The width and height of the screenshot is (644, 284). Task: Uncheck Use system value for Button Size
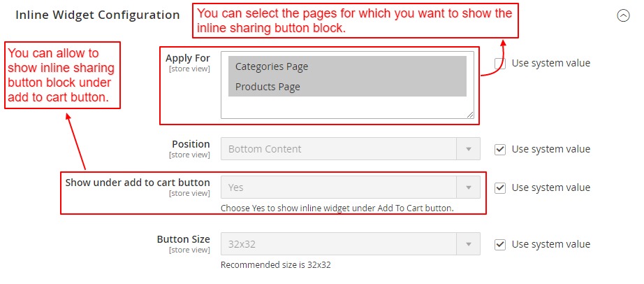pos(500,244)
